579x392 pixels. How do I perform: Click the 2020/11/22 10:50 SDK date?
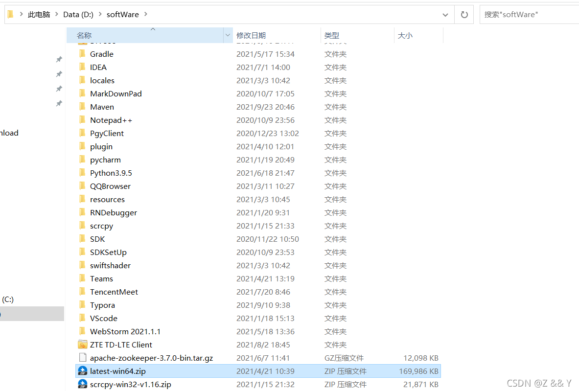pyautogui.click(x=268, y=239)
